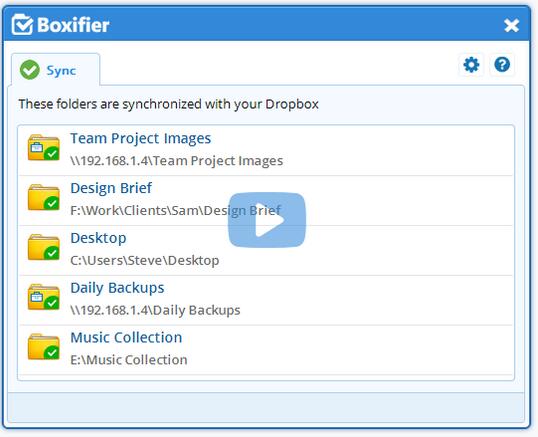Click the Desktop folder icon
Image resolution: width=538 pixels, height=437 pixels.
[44, 247]
